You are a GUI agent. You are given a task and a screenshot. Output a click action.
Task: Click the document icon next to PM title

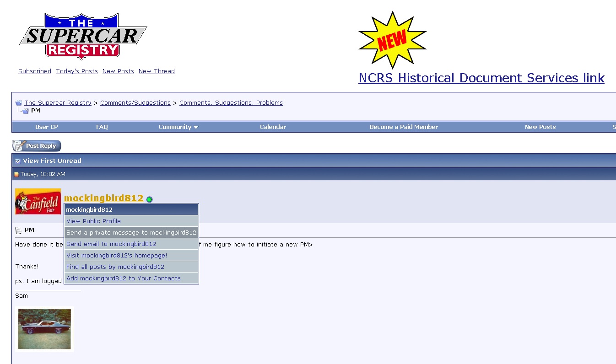(x=18, y=230)
